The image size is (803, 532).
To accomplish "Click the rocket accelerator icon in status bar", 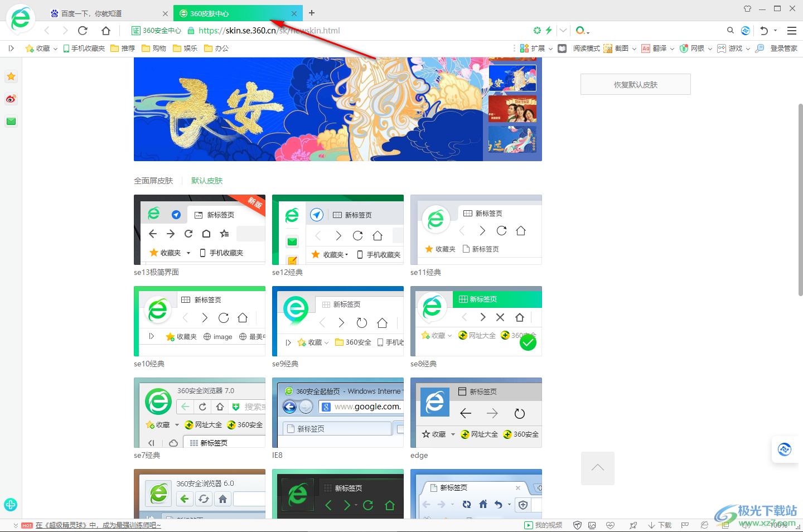I will coord(633,525).
